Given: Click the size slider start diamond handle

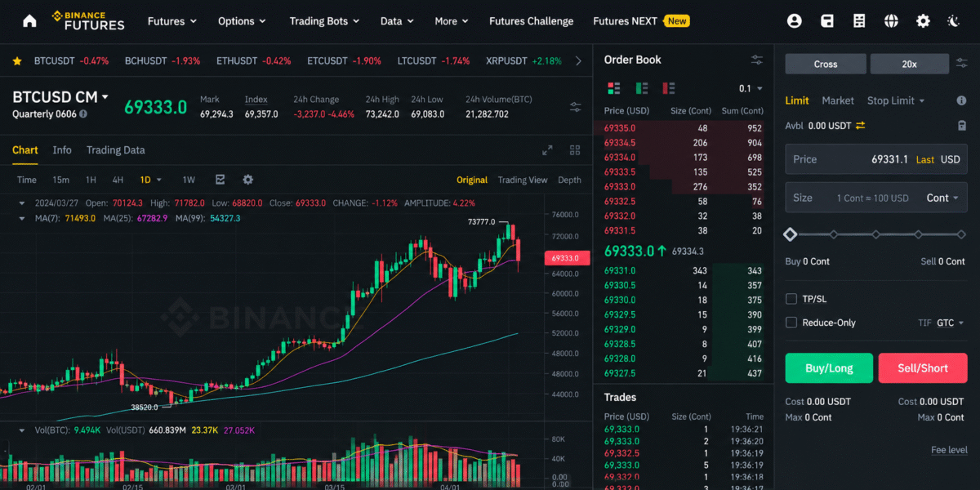Looking at the screenshot, I should [x=790, y=234].
